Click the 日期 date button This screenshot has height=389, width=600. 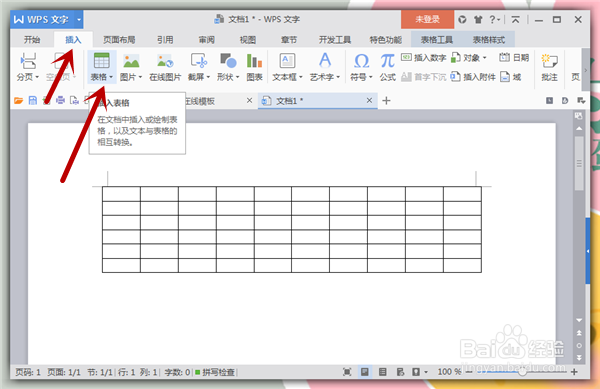click(514, 58)
